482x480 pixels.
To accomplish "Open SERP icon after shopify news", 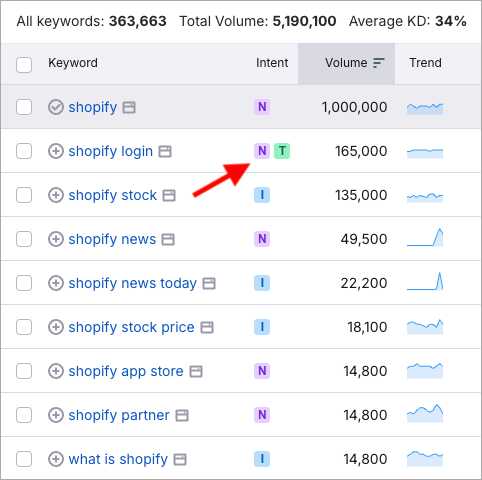I will point(168,240).
